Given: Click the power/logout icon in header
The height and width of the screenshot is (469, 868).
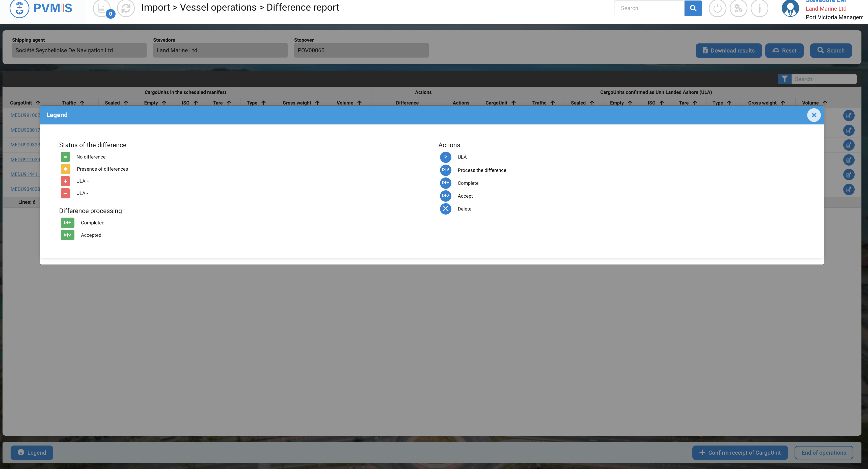Looking at the screenshot, I should click(717, 8).
